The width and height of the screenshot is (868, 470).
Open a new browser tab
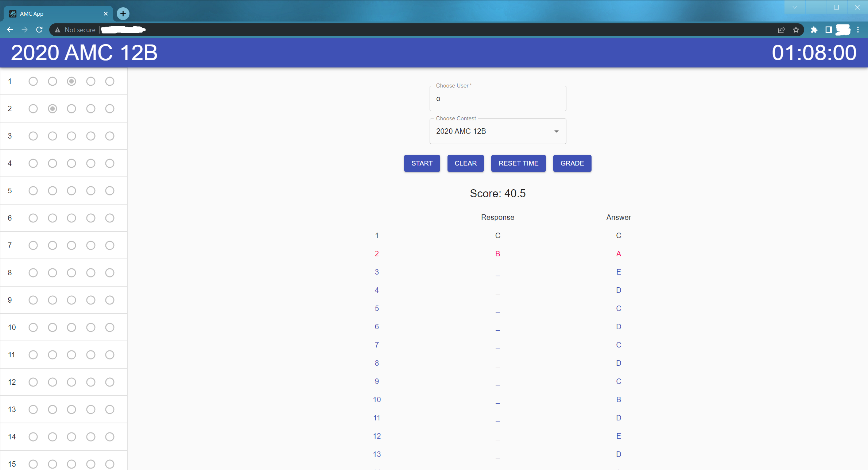(123, 14)
